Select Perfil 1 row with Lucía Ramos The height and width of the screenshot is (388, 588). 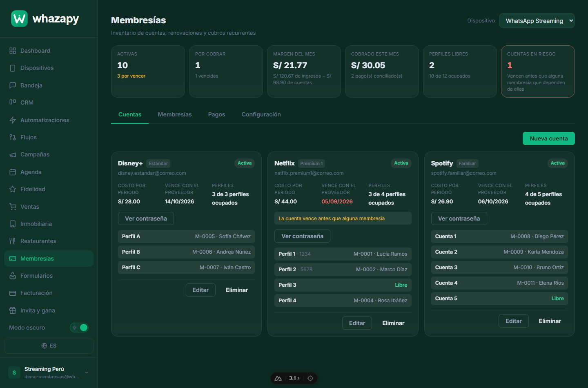pyautogui.click(x=343, y=254)
